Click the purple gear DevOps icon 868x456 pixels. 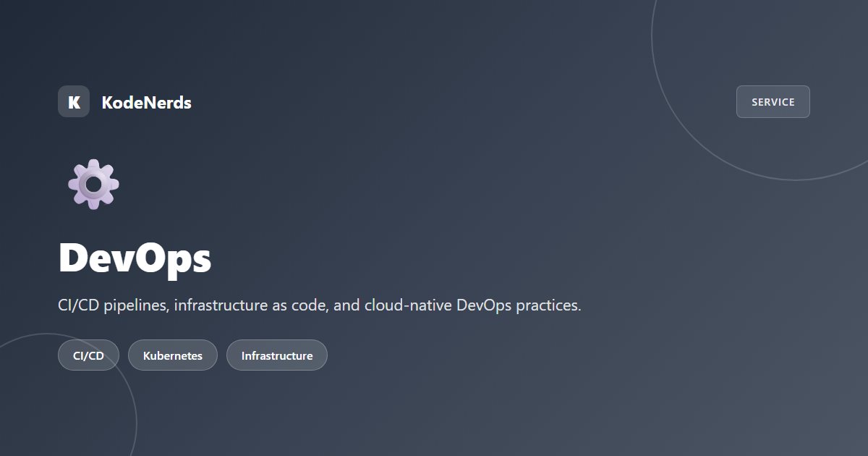click(x=93, y=184)
